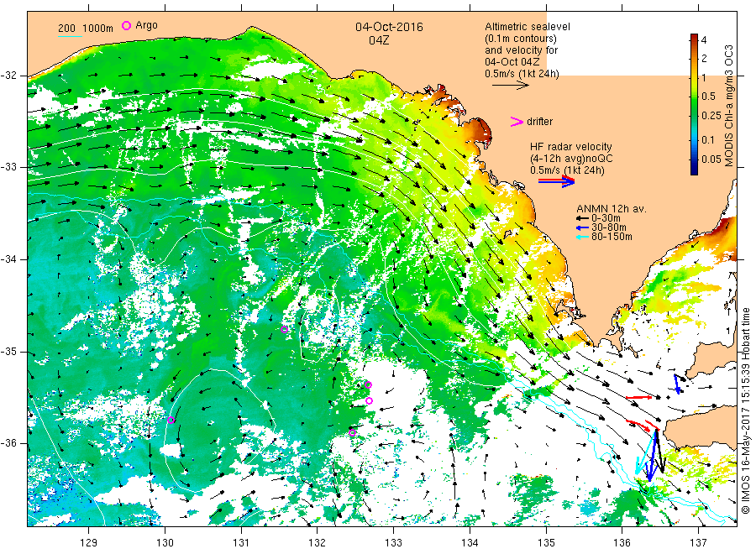
Task: Select the Argo float marker near 132.5°E, 35.9°S
Action: tap(353, 432)
